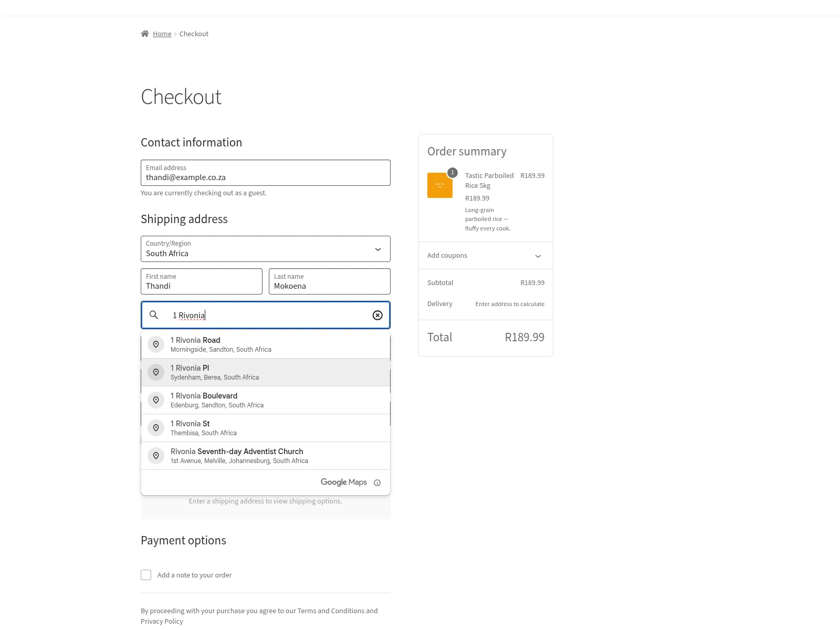Screen dimensions: 840x630
Task: Click the Google Maps logo
Action: click(344, 482)
